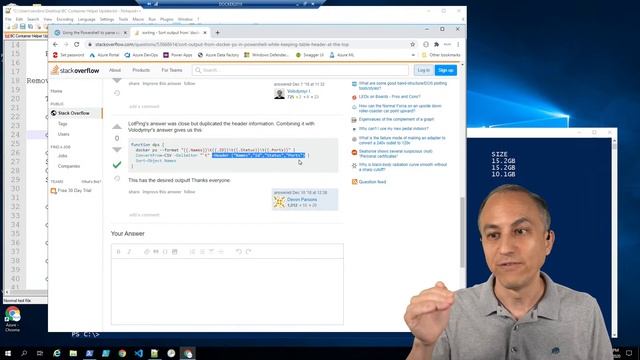640x360 pixels.
Task: Open File Explorer from the taskbar
Action: coord(73,353)
